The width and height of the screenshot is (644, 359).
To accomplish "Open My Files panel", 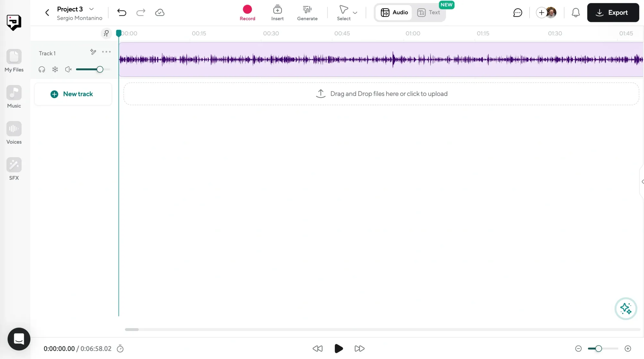I will pos(14,61).
